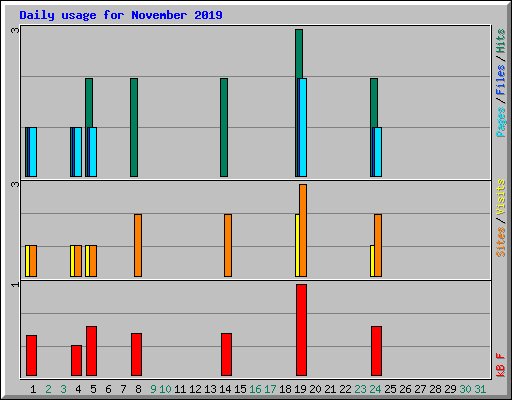512x400 pixels.
Task: Click the KB chart's y-axis value "1"
Action: (x=15, y=284)
